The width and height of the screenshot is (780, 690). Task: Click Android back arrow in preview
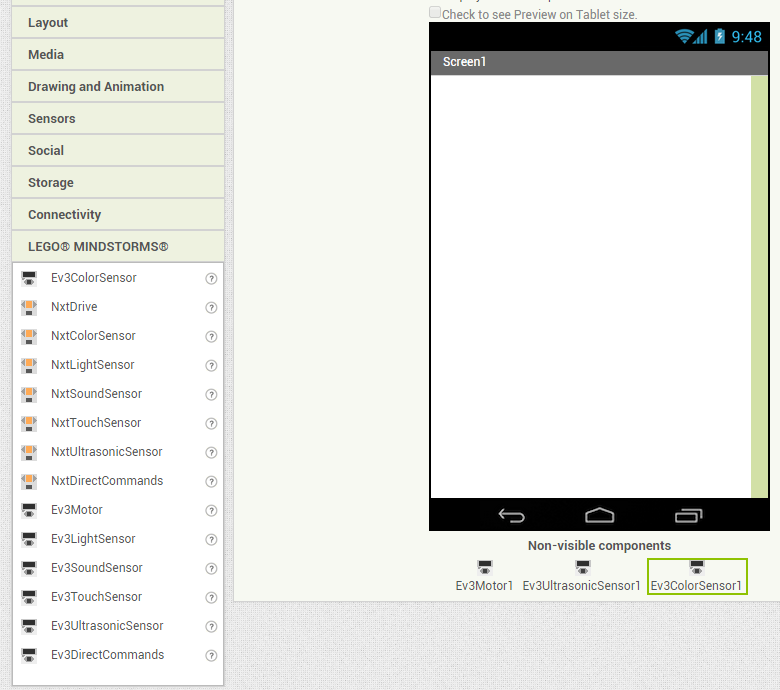511,515
